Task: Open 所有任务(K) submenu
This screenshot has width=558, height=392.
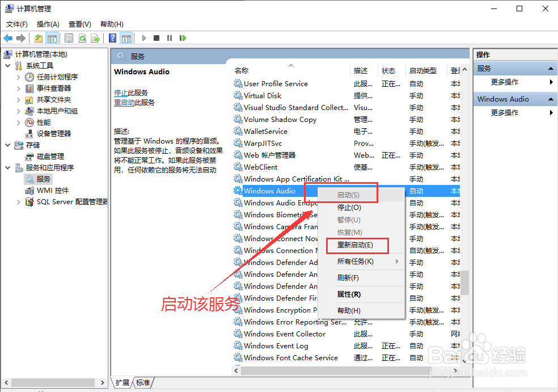Action: coord(361,262)
